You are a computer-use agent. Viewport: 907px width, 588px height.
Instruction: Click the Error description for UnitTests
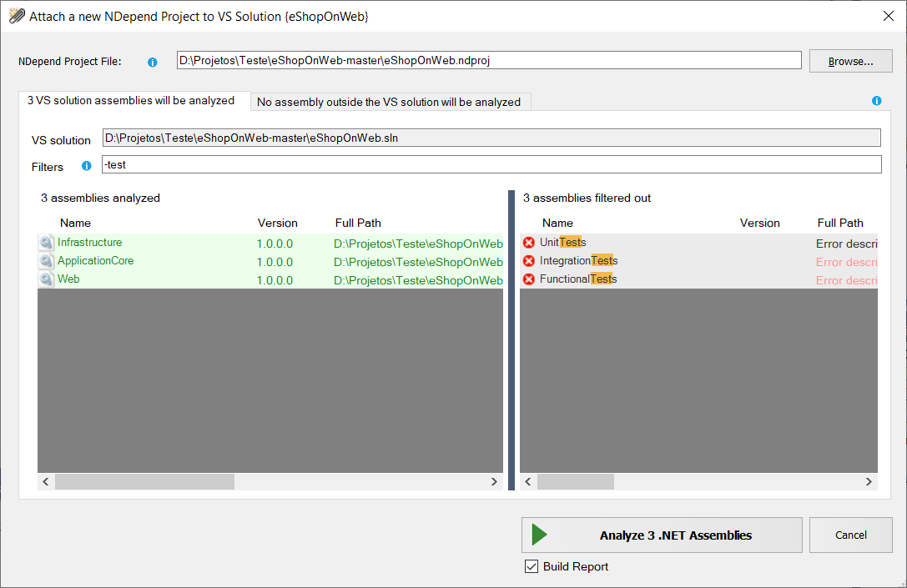(x=847, y=244)
